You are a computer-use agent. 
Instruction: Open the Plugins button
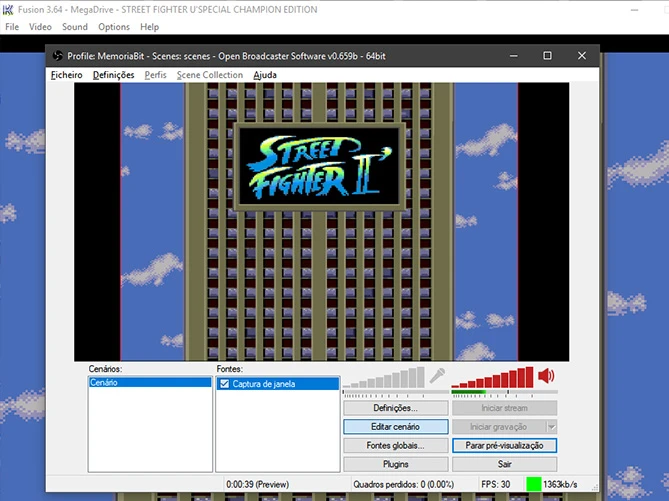(396, 464)
